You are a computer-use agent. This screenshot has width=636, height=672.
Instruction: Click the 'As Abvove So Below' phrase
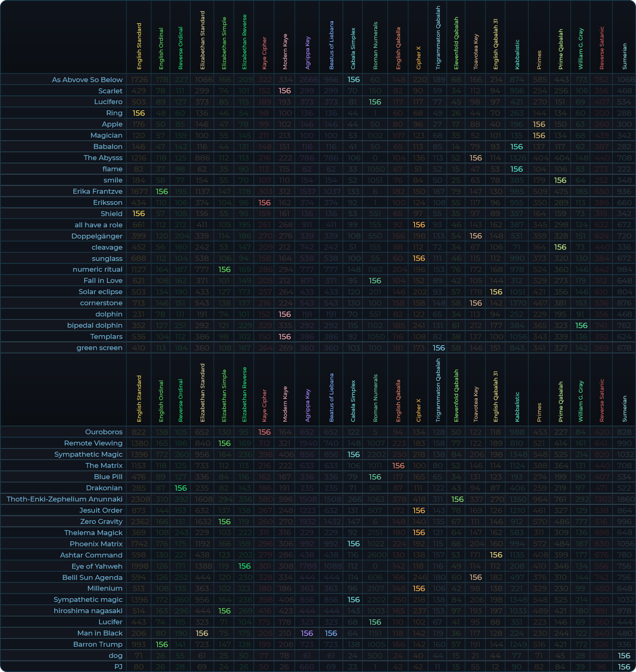[87, 80]
